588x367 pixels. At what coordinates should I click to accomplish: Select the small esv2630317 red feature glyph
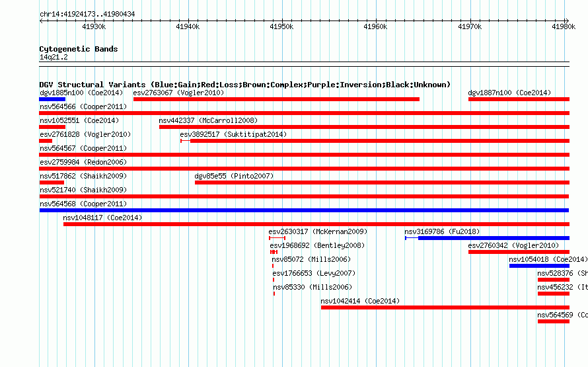tap(277, 238)
